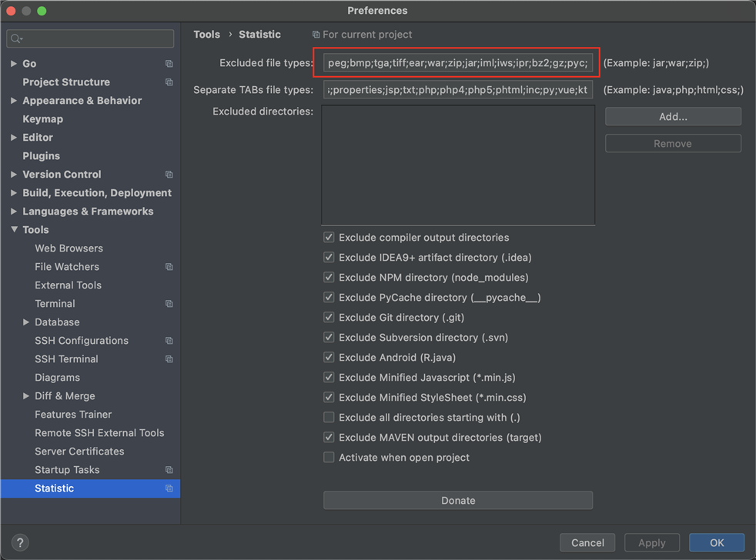The image size is (756, 560).
Task: Expand the Editor settings group
Action: tap(14, 138)
